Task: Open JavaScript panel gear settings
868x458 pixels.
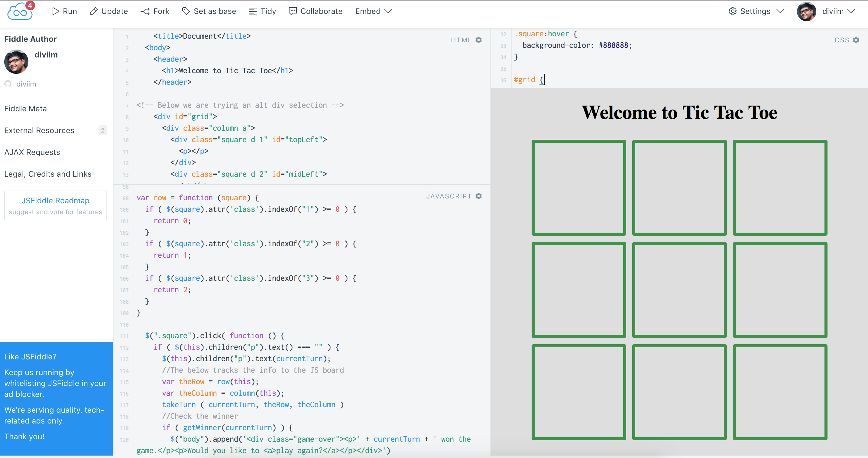Action: (x=478, y=196)
